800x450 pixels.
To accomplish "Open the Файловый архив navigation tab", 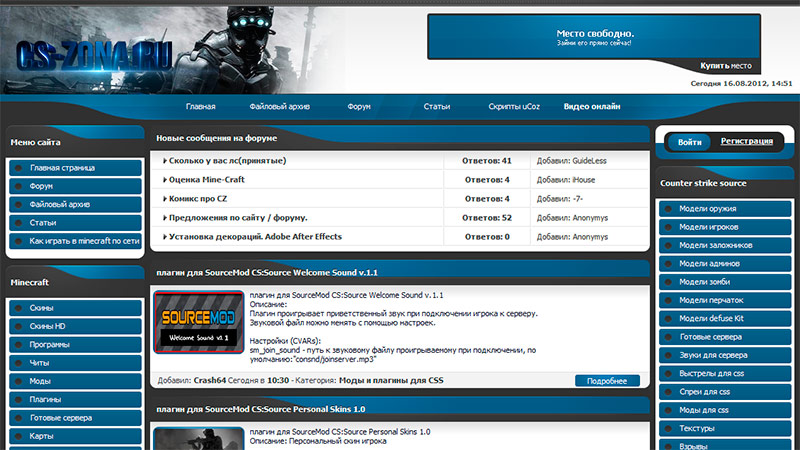I will click(x=280, y=107).
